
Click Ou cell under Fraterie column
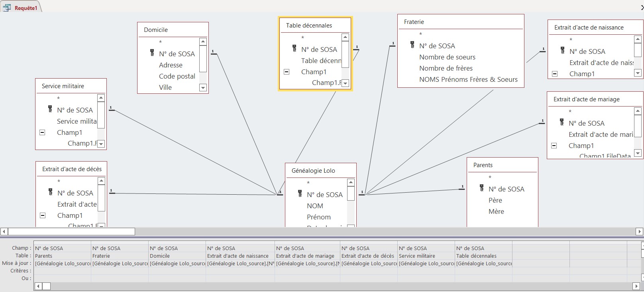pos(120,278)
